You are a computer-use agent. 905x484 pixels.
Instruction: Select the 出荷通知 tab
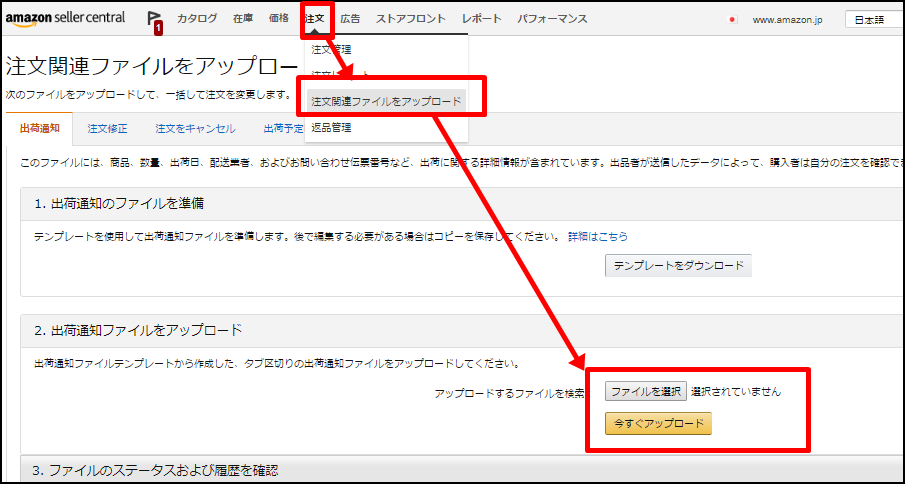point(40,129)
